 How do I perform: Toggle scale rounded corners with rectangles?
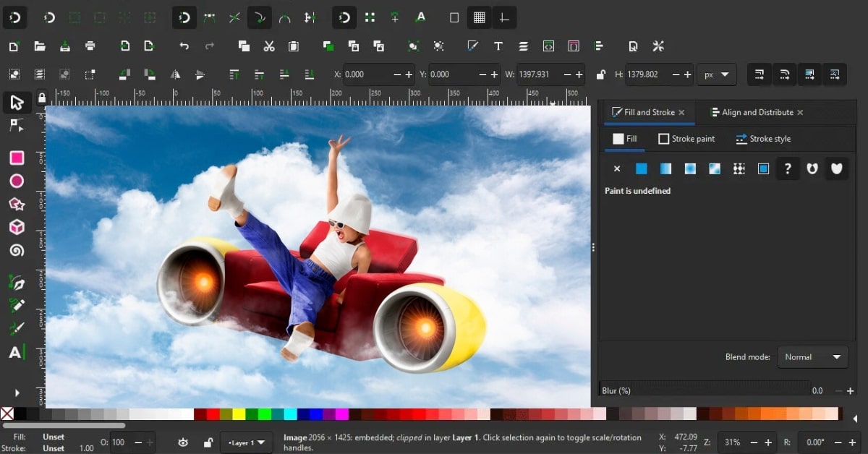click(x=784, y=74)
